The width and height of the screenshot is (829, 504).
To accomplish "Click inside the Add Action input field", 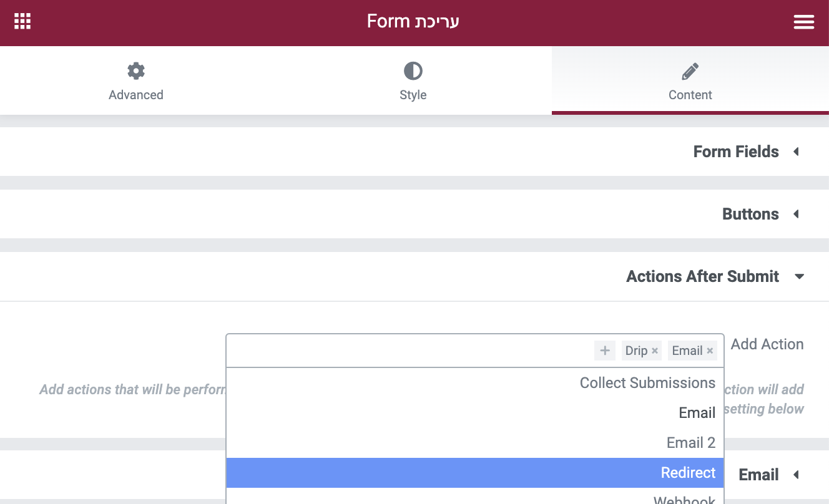I will [x=409, y=351].
